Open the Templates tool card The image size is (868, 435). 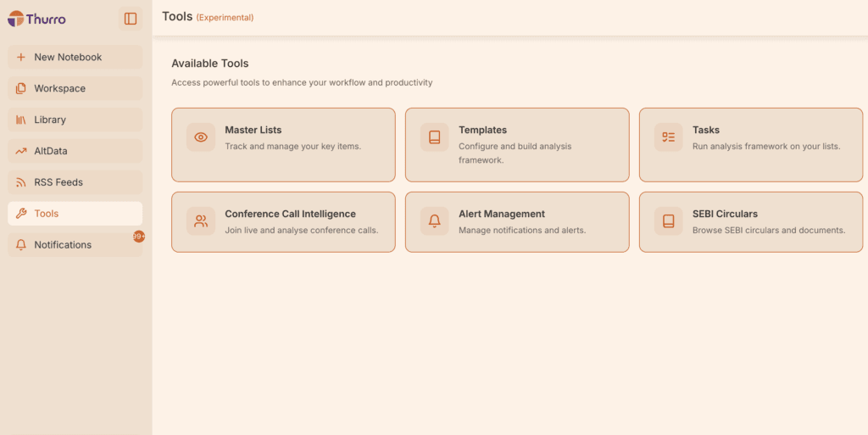517,145
